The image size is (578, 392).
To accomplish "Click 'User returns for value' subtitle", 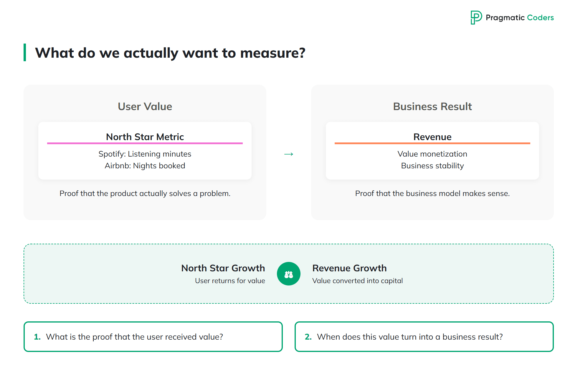I will [230, 281].
